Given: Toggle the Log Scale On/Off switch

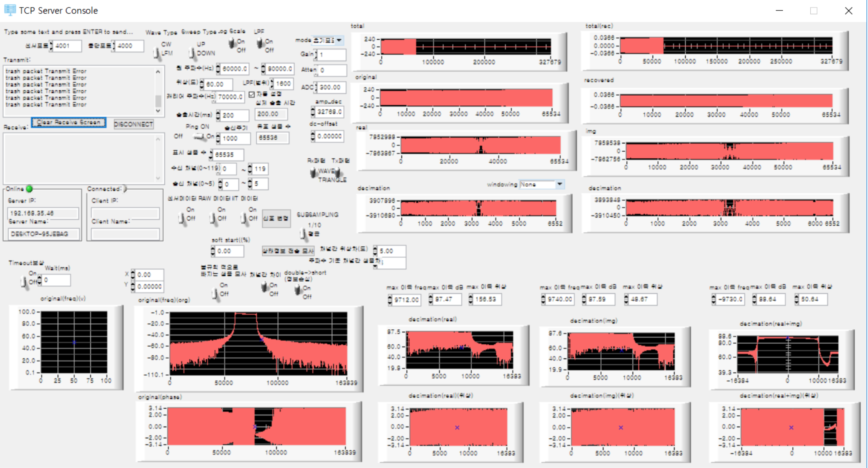Looking at the screenshot, I should [232, 43].
